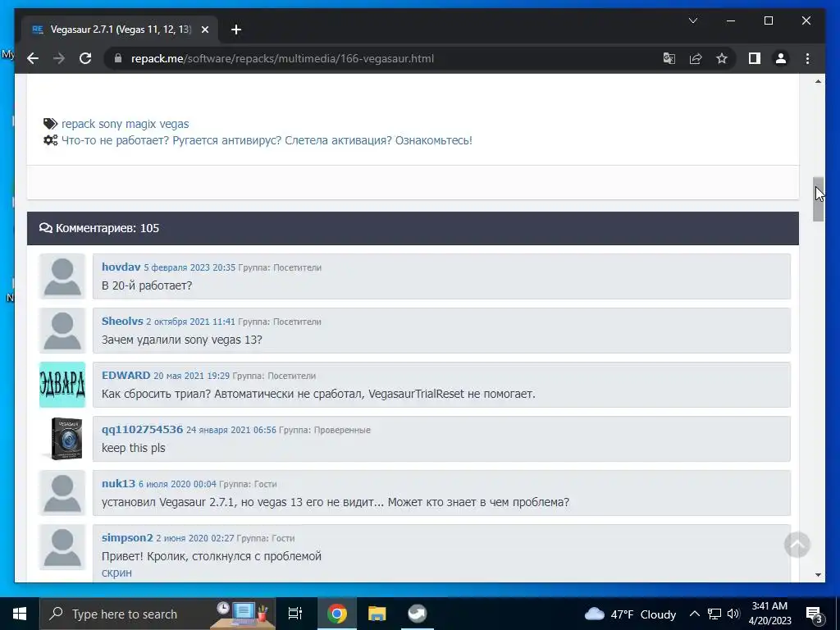The height and width of the screenshot is (630, 840).
Task: Open the antivirus and activation help link
Action: pos(267,140)
